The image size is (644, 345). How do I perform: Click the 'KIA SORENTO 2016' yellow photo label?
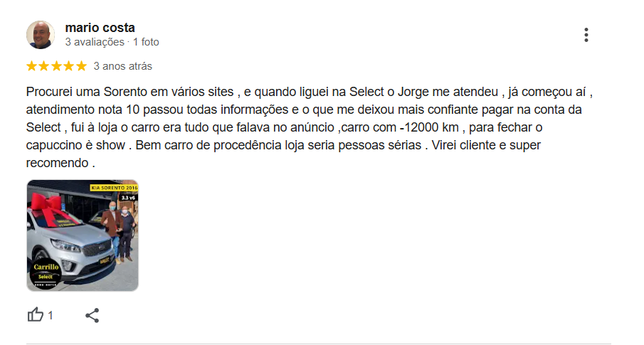point(114,188)
